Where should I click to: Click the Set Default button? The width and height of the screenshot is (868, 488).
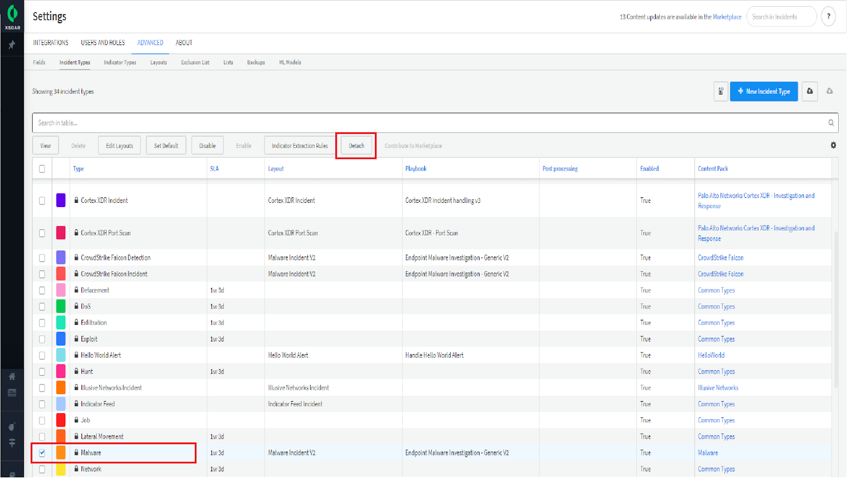click(166, 146)
